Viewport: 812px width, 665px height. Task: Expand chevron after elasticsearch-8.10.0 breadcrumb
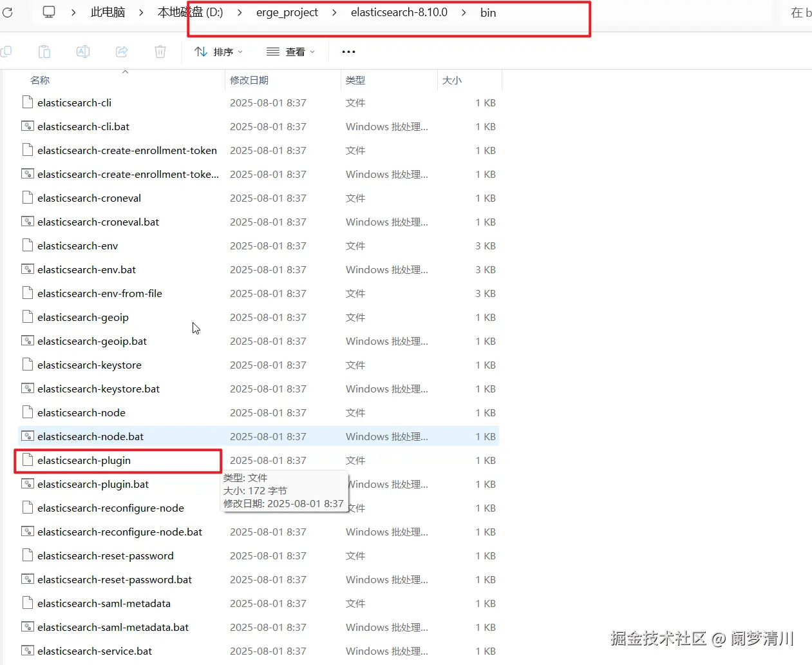(464, 12)
